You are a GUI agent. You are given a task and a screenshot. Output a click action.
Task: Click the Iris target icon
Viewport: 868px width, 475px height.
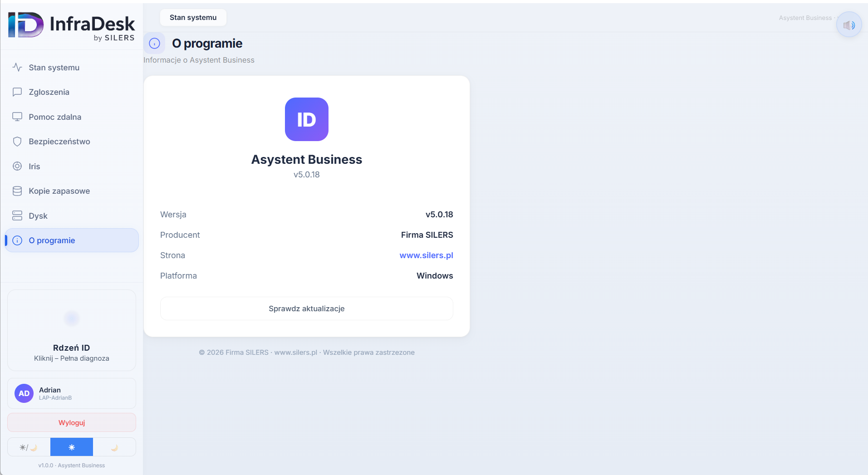(17, 166)
